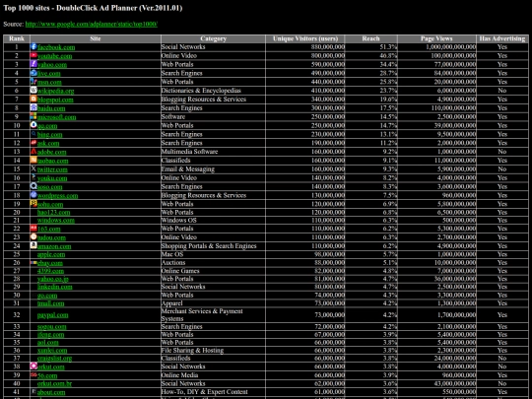
Task: Open the hao123.com link
Action: coord(53,213)
